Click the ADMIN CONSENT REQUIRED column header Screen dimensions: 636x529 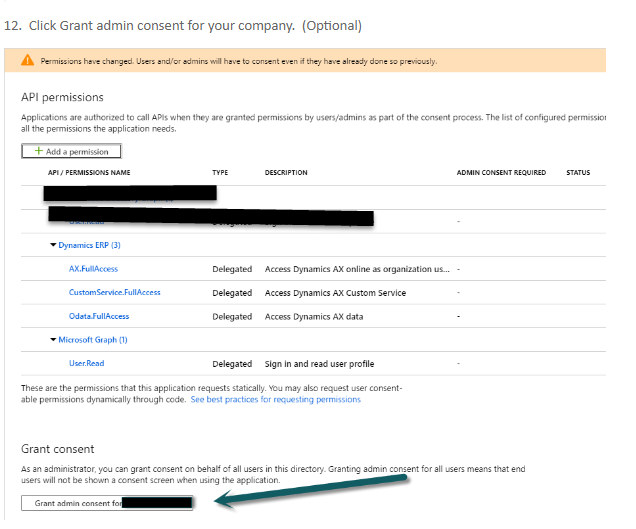click(501, 172)
